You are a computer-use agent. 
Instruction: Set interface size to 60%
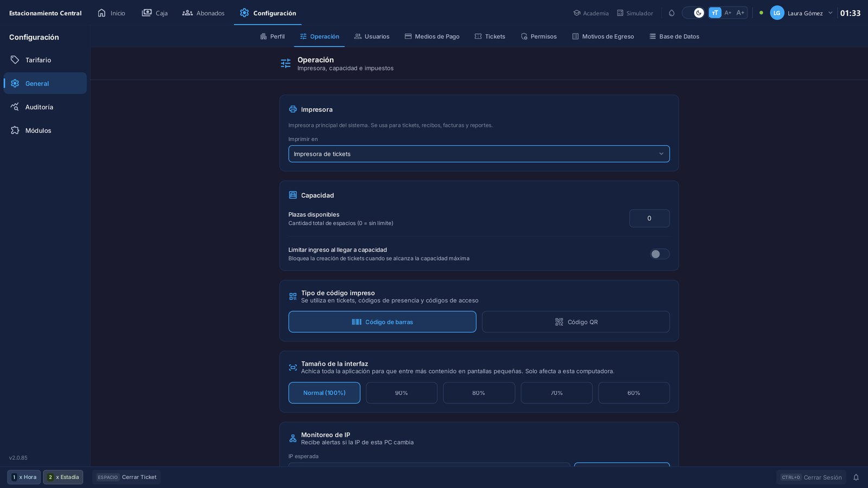[634, 393]
